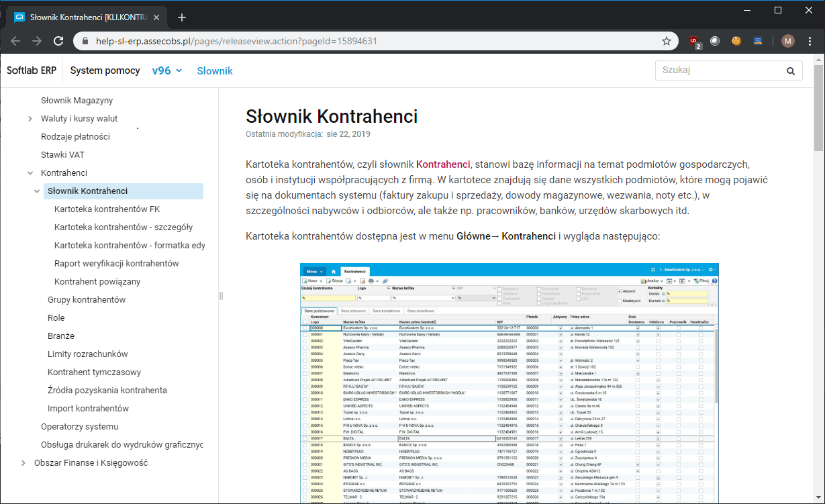Go forward with the browser forward arrow
825x504 pixels.
[x=37, y=41]
